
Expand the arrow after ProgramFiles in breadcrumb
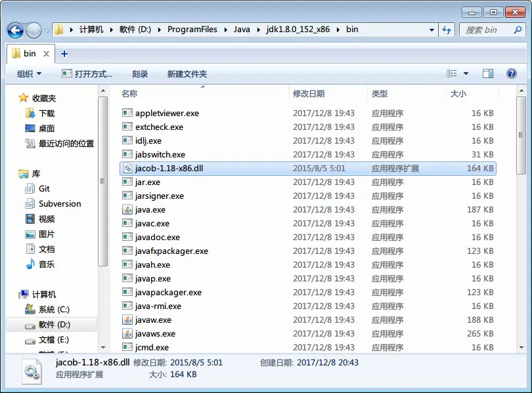(x=226, y=30)
